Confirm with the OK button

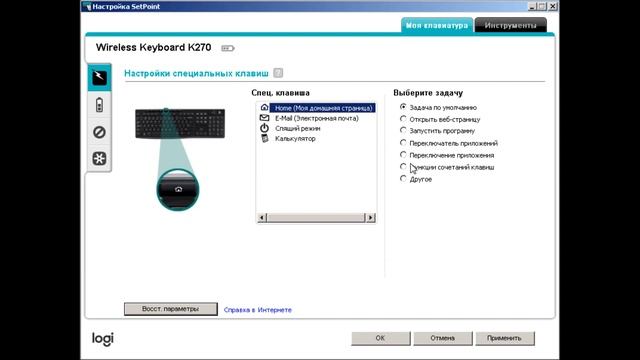pyautogui.click(x=380, y=338)
